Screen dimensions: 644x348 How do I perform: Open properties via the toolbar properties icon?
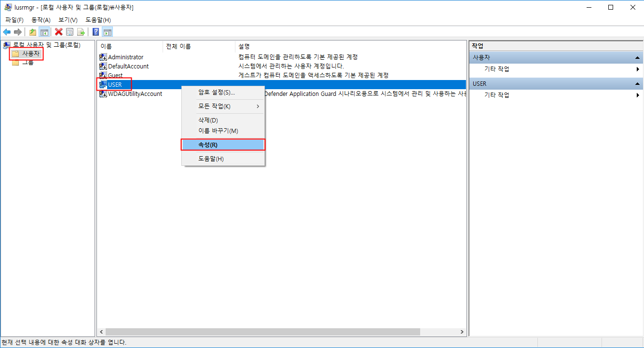(70, 32)
